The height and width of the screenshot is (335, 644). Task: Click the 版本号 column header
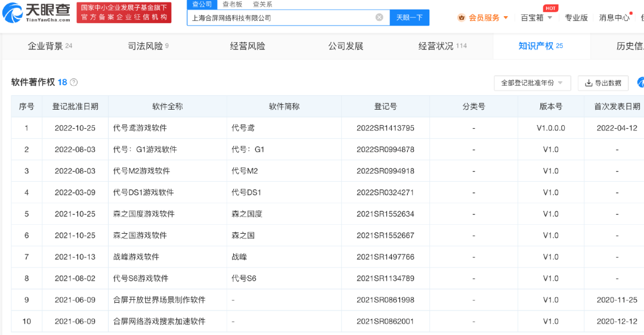click(551, 106)
